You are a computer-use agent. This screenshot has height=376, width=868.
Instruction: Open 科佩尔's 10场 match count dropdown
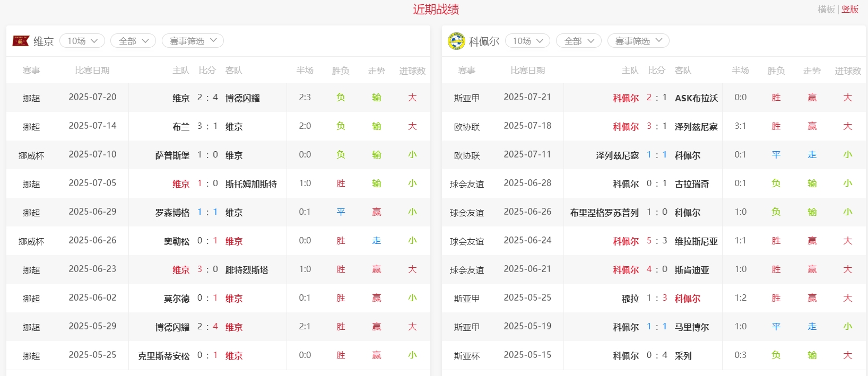[527, 41]
